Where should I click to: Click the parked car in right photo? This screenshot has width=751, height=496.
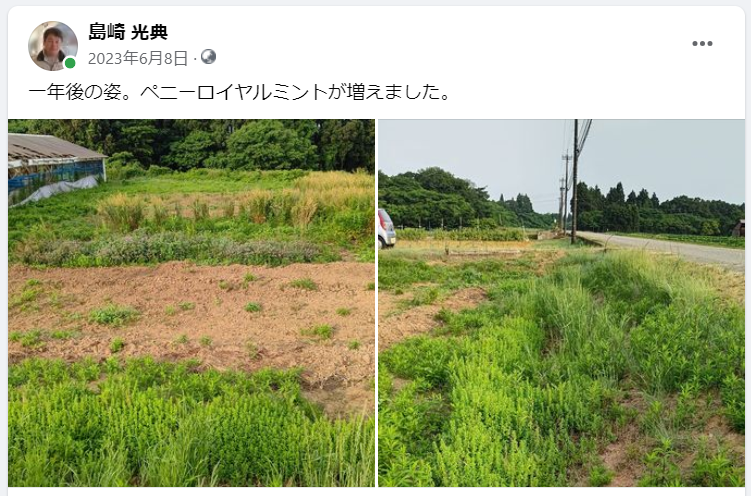[x=387, y=228]
